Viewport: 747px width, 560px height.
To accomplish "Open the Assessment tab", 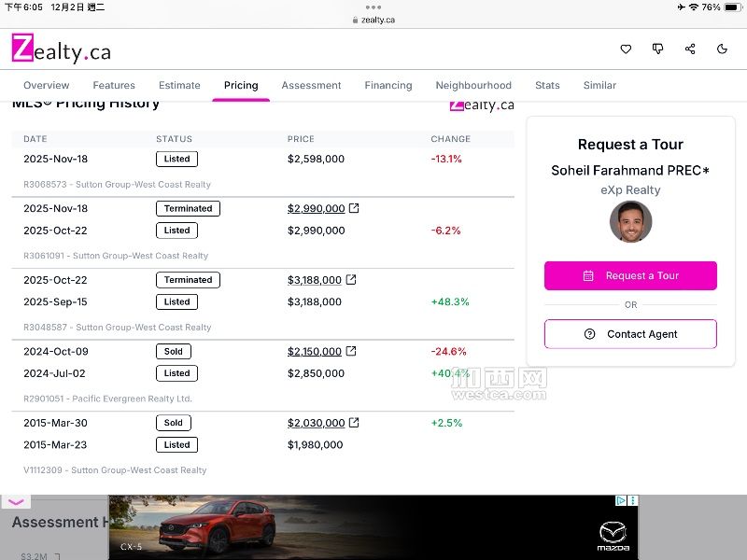I will tap(311, 85).
